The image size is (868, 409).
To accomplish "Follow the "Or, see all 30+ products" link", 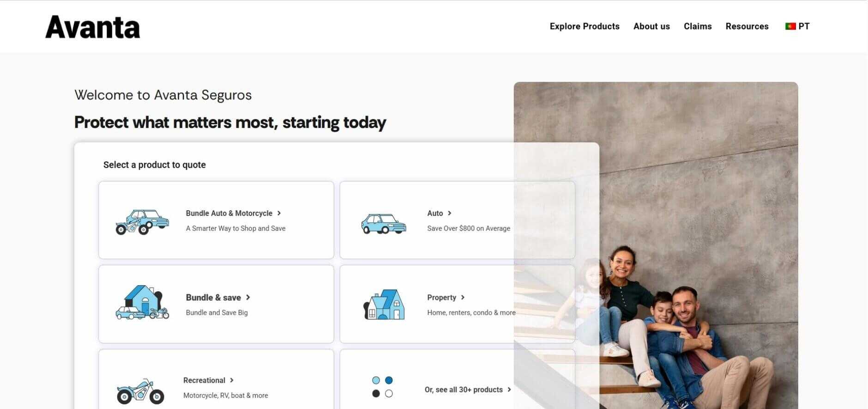I will pos(464,390).
